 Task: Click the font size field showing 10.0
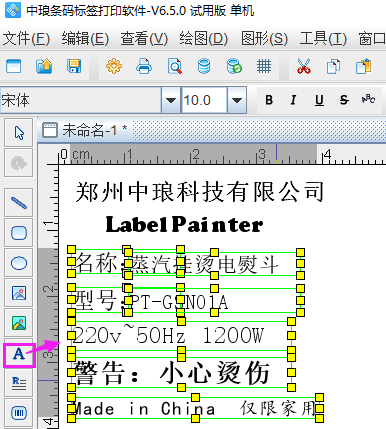[204, 100]
